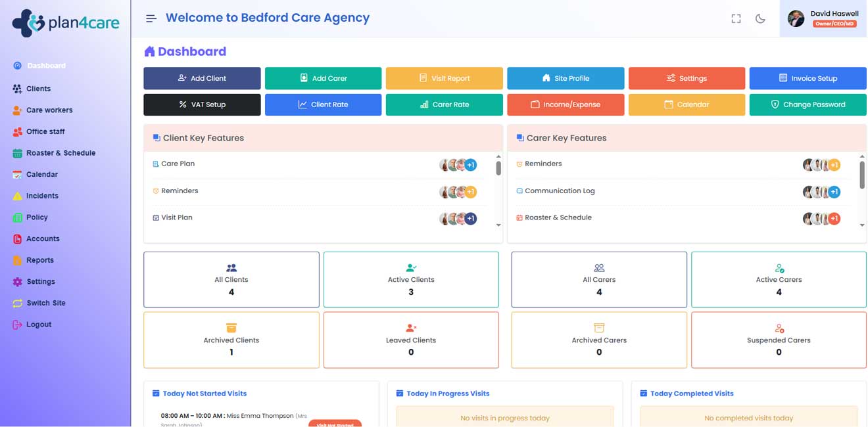Viewport: 868px width, 427px height.
Task: Open the Income/Expense button
Action: 566,104
